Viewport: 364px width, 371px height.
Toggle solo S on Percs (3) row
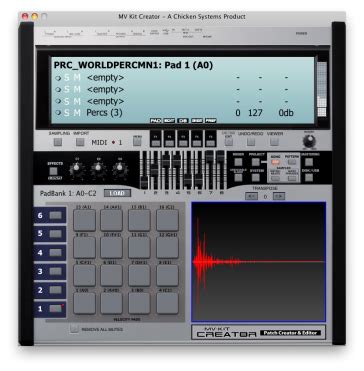(67, 113)
